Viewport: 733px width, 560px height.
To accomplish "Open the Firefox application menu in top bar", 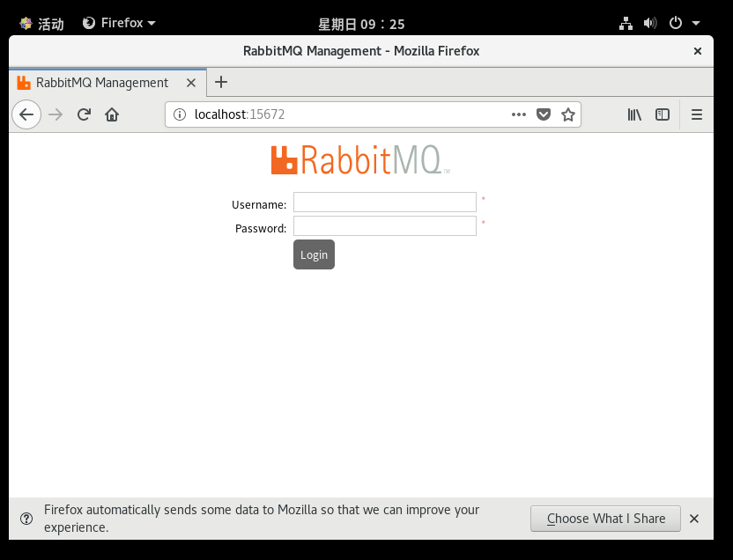I will click(x=119, y=23).
